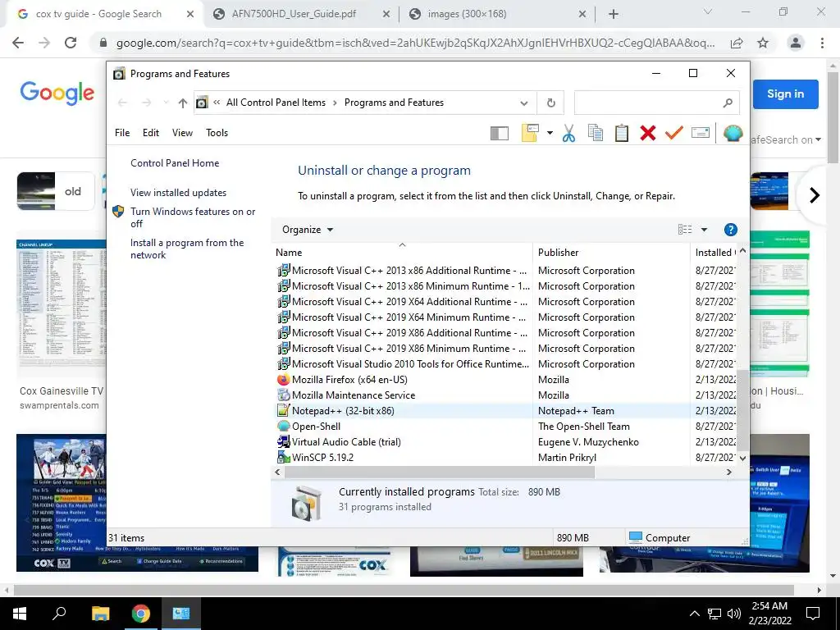Click the Open-Shell settings shell icon
Viewport: 840px width, 630px height.
[x=733, y=133]
